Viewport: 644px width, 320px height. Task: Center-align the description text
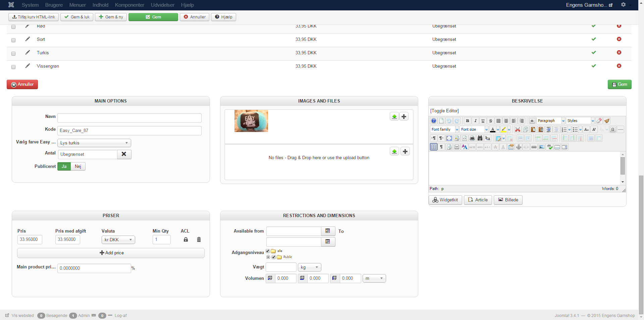point(506,121)
